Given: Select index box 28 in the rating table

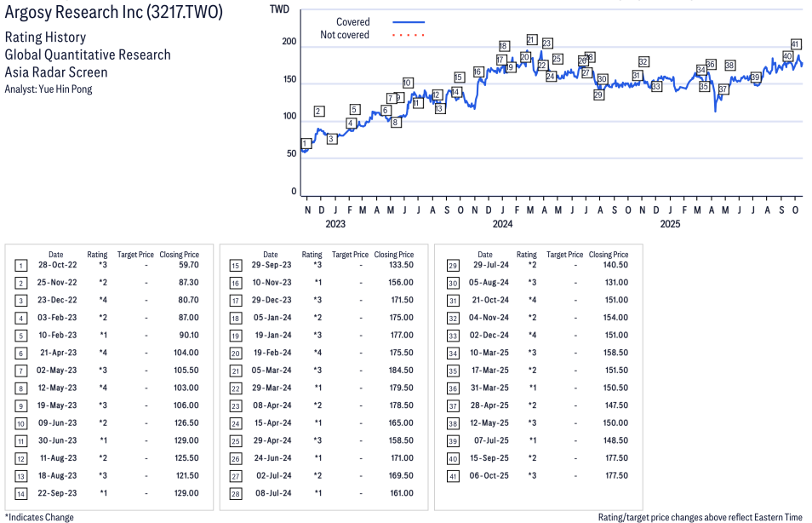Looking at the screenshot, I should (x=235, y=493).
